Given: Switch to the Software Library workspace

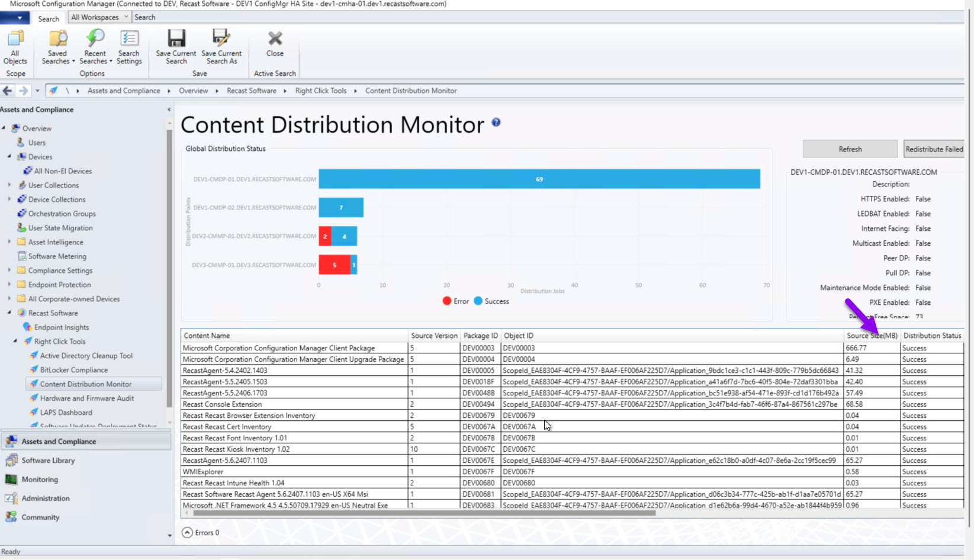Looking at the screenshot, I should click(48, 461).
